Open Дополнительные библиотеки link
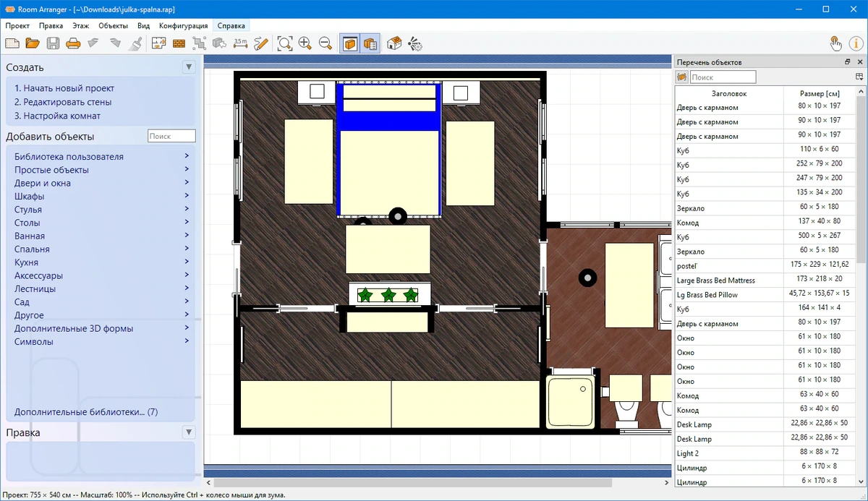The image size is (868, 501). pyautogui.click(x=86, y=412)
